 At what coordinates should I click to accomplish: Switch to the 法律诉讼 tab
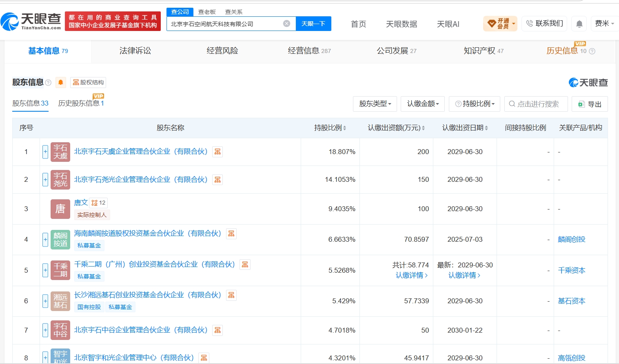(x=135, y=51)
